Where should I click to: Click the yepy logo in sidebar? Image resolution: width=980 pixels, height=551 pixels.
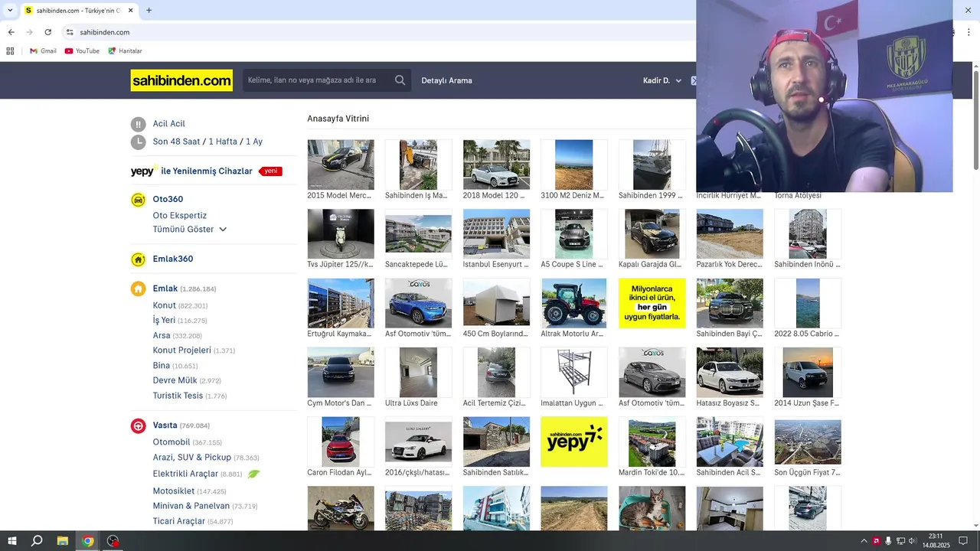[x=144, y=171]
